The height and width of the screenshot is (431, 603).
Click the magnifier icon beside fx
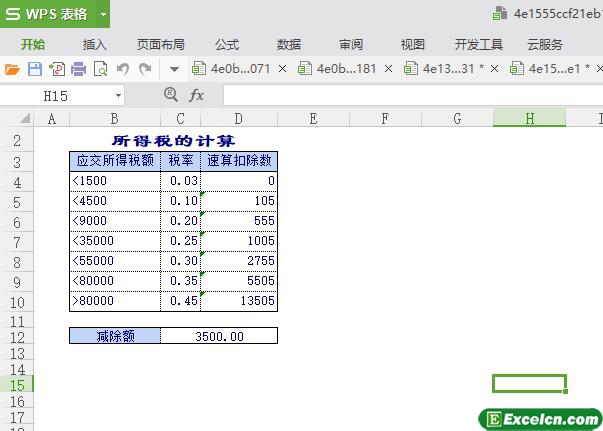coord(171,95)
